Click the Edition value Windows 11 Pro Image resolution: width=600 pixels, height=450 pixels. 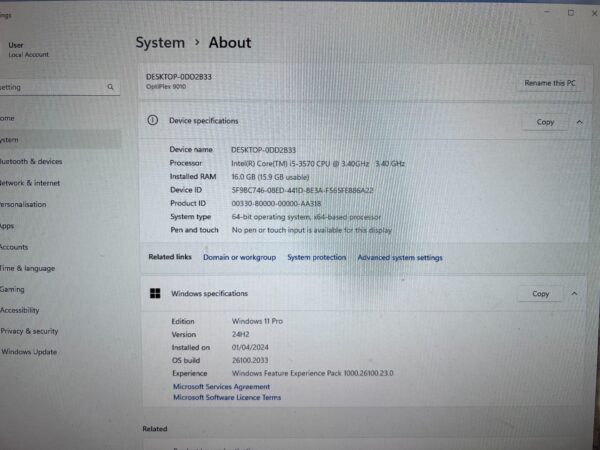coord(257,321)
